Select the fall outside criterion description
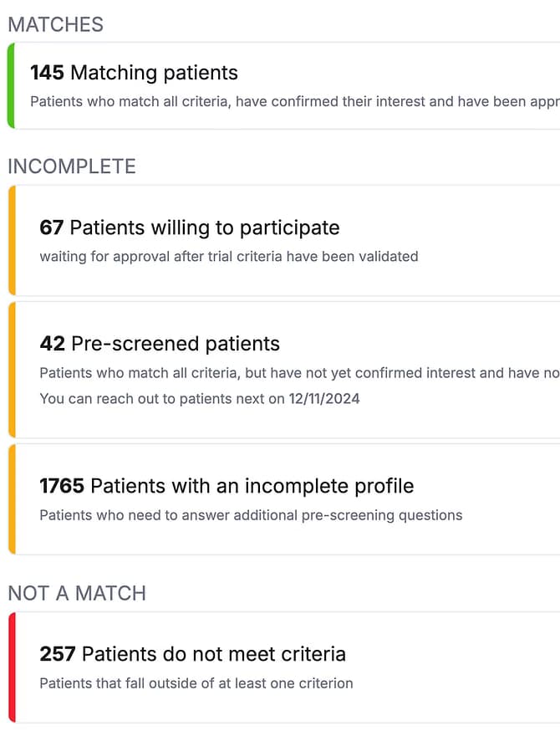The height and width of the screenshot is (741, 560). 197,683
